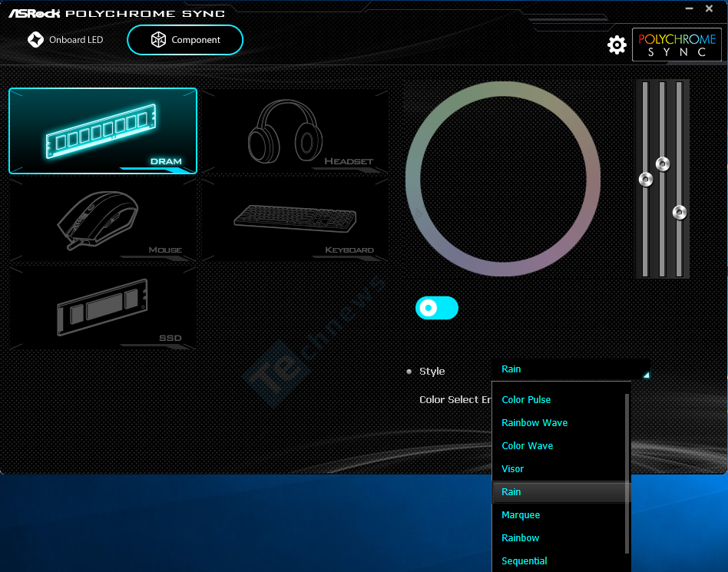Select the SSD component tile

coord(103,307)
